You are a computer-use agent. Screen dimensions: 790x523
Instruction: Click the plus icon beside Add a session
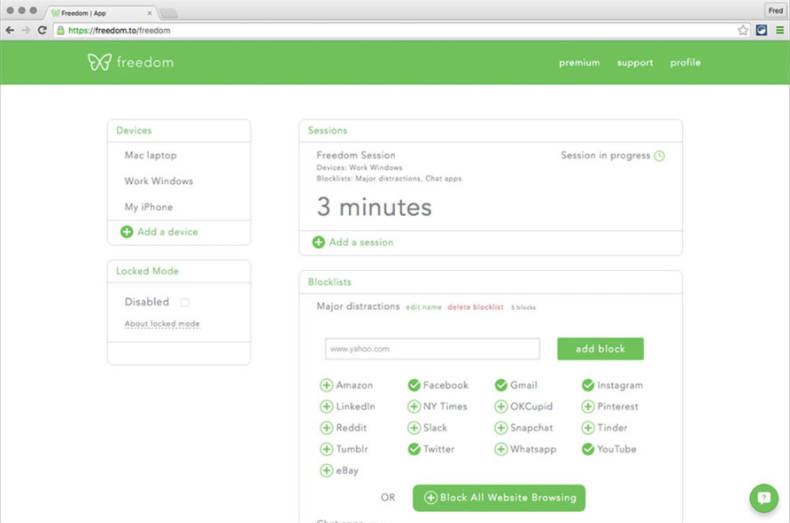click(318, 242)
